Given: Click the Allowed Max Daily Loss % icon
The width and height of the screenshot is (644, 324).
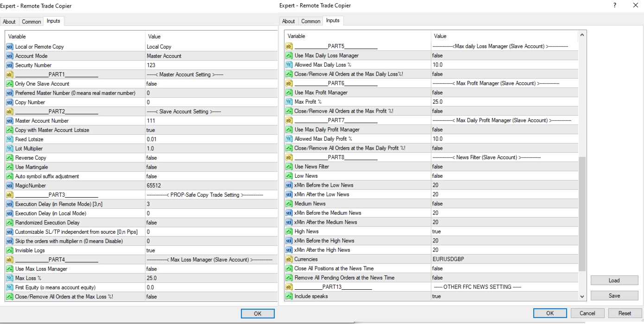Looking at the screenshot, I should click(x=289, y=65).
